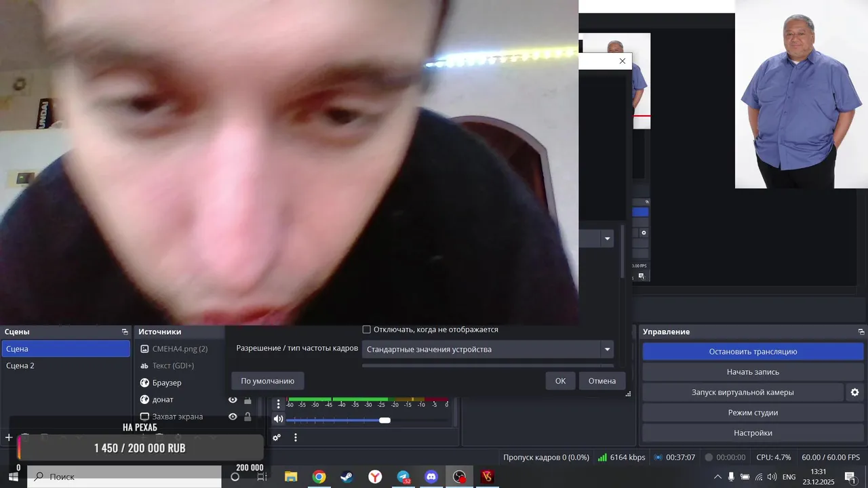868x488 pixels.
Task: Click the text icon of Текст (GDI+) source
Action: point(144,366)
